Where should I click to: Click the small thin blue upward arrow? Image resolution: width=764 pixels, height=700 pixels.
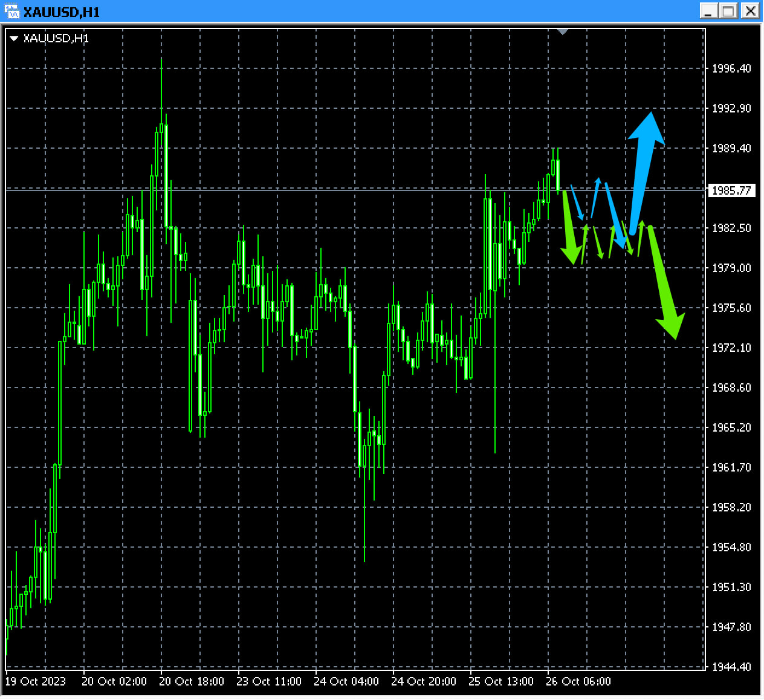click(x=595, y=196)
